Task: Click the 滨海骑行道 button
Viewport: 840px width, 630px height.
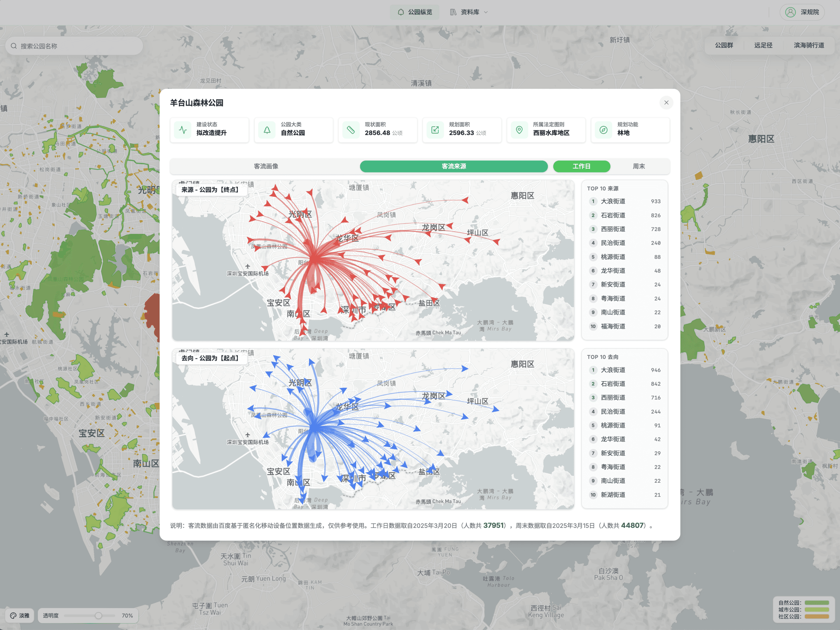Action: (x=808, y=45)
